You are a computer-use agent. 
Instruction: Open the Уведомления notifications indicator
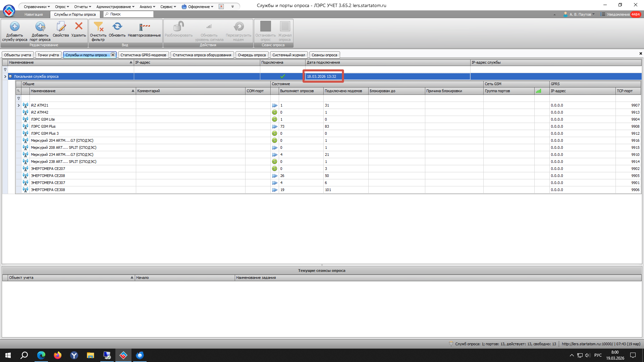(x=621, y=14)
